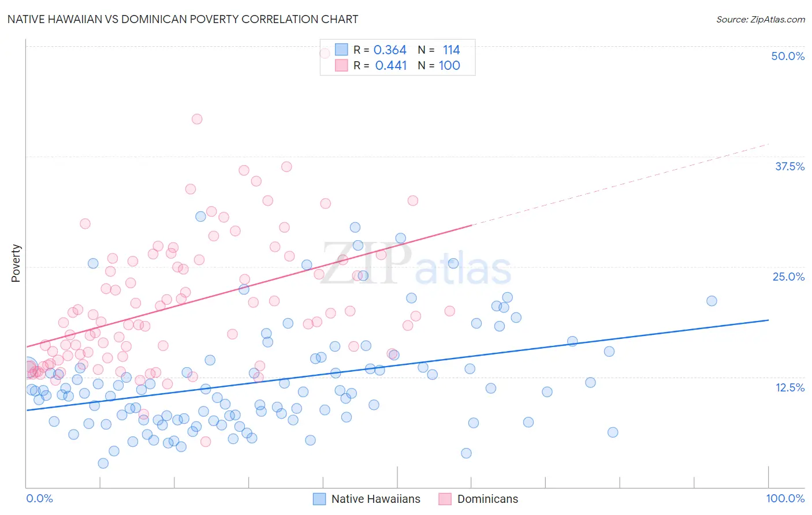Click the Poverty y-axis title
The image size is (812, 515).
[x=16, y=263]
